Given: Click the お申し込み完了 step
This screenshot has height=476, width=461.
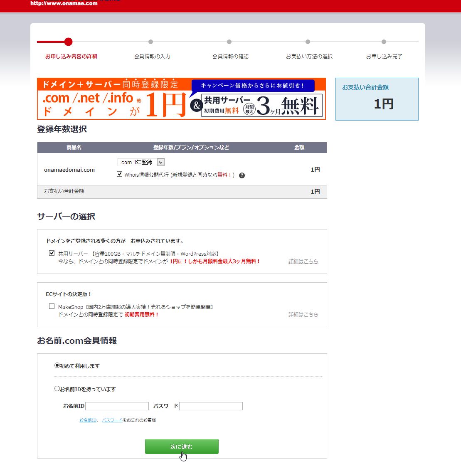Looking at the screenshot, I should point(384,57).
